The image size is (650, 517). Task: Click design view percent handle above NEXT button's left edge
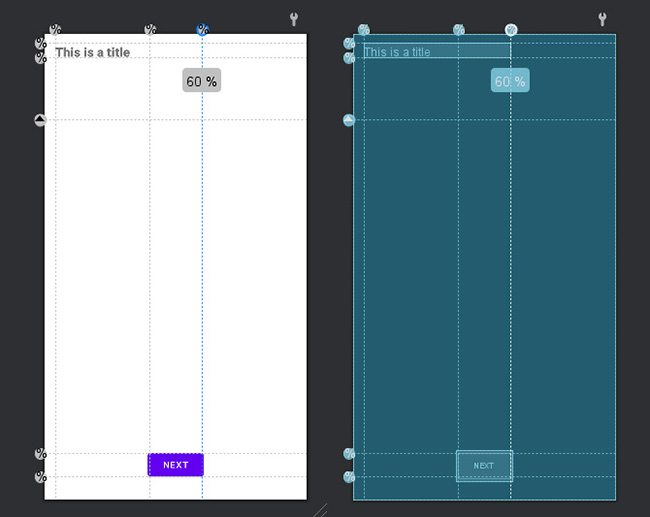(150, 29)
